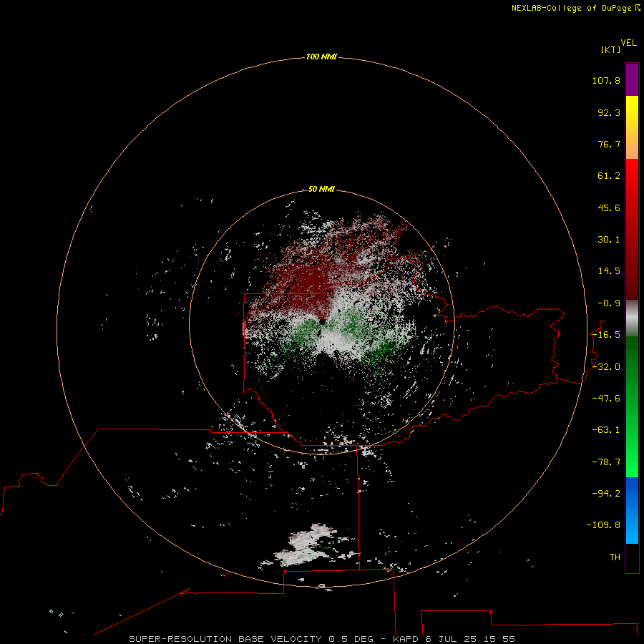The width and height of the screenshot is (644, 644).
Task: Click the -32.0 legend value
Action: (606, 367)
